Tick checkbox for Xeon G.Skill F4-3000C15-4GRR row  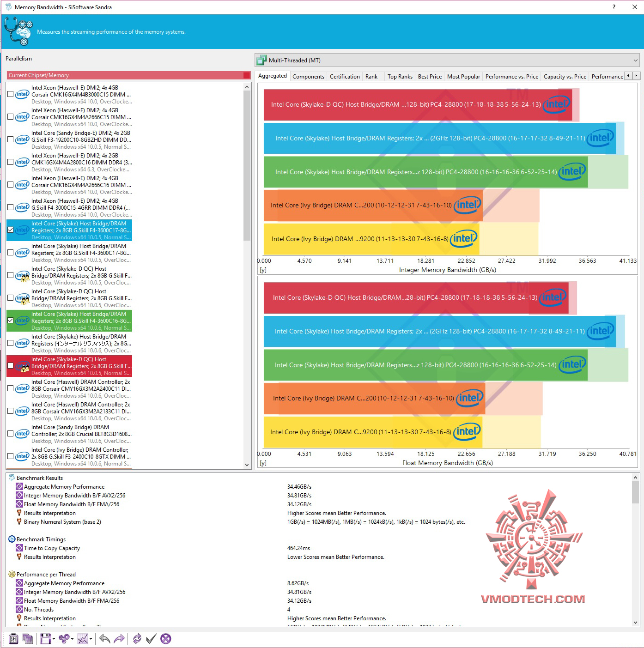10,207
